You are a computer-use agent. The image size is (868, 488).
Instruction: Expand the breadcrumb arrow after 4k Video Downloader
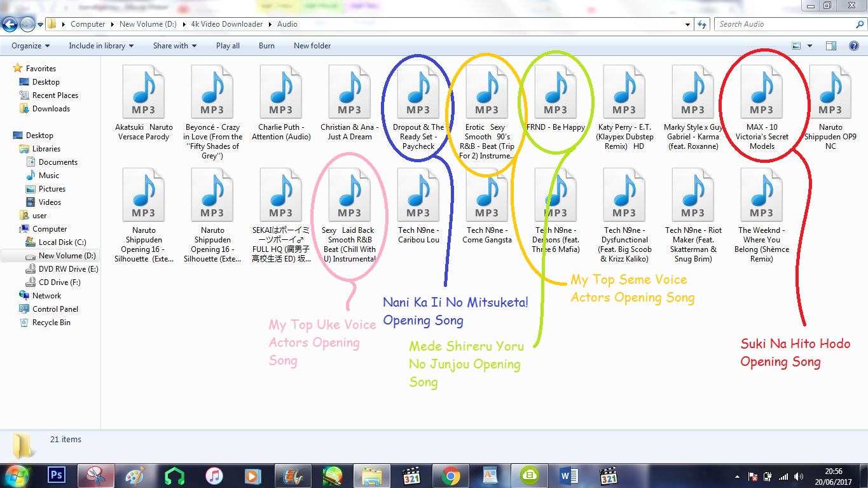coord(270,24)
